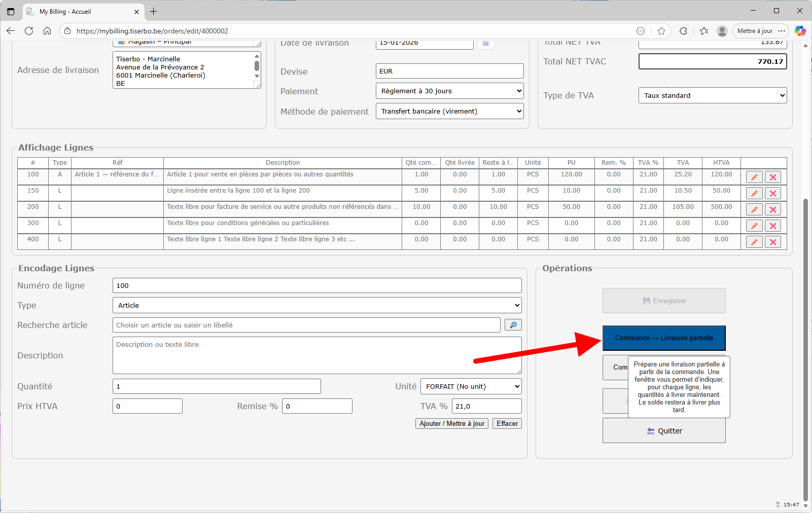Click the Commande → Livraison partielle button

(663, 338)
